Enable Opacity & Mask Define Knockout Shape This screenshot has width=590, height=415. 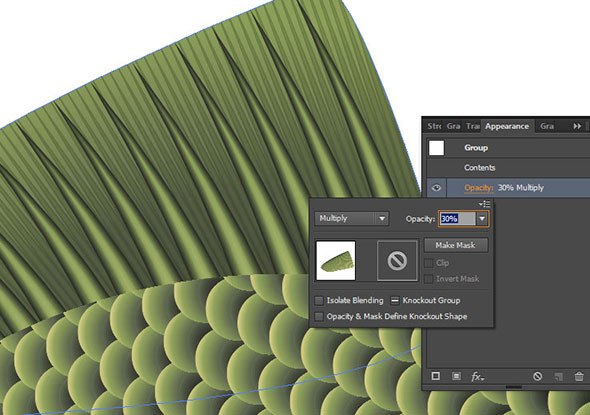click(319, 316)
